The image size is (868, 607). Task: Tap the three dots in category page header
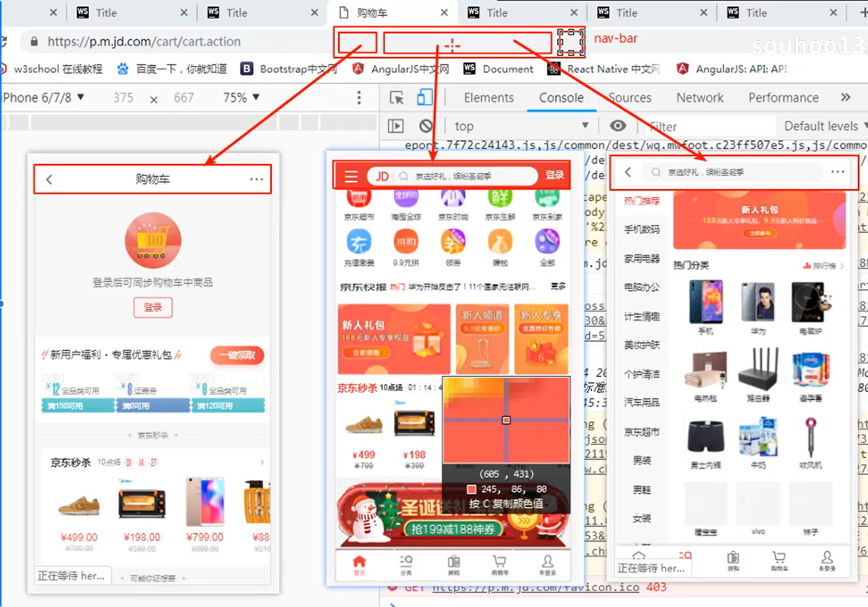tap(838, 172)
